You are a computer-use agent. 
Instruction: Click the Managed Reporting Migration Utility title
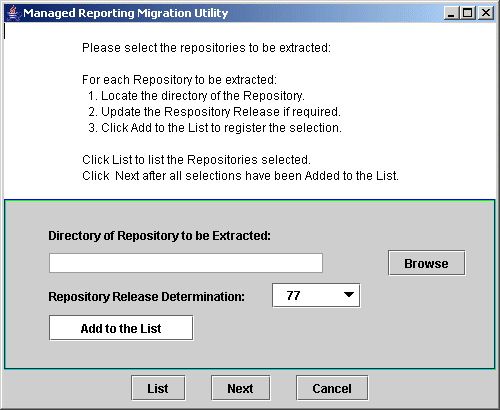pos(126,13)
